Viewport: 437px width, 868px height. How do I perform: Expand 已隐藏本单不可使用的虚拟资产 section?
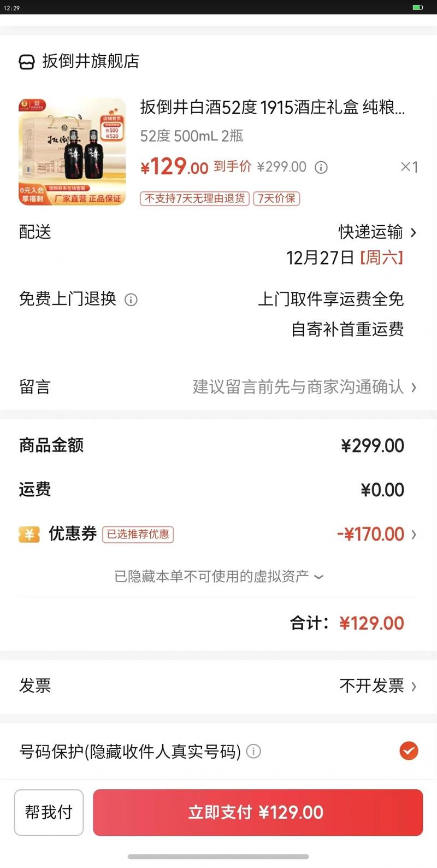[x=218, y=577]
